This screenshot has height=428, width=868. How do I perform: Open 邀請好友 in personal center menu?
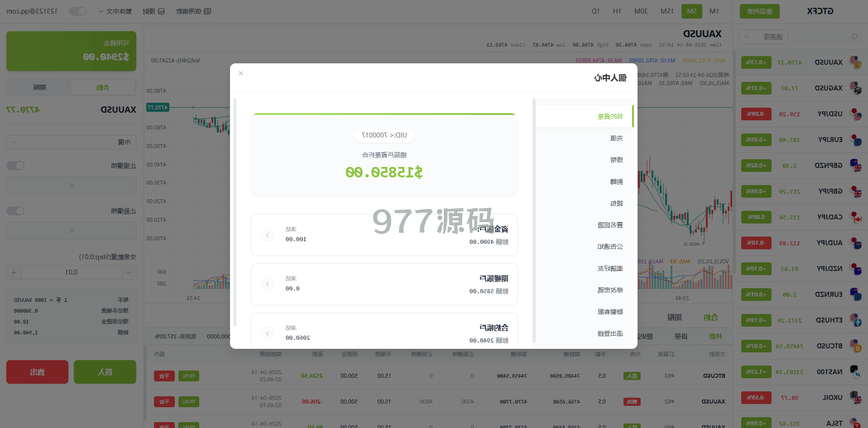(584, 268)
